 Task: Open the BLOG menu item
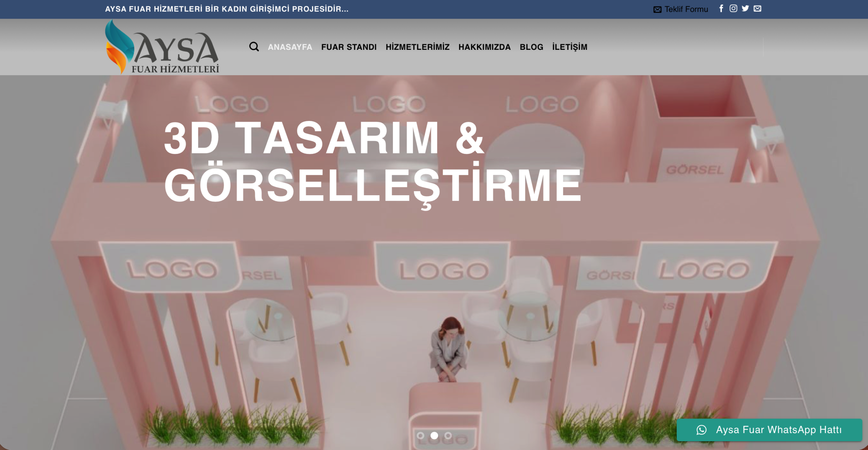pyautogui.click(x=531, y=47)
